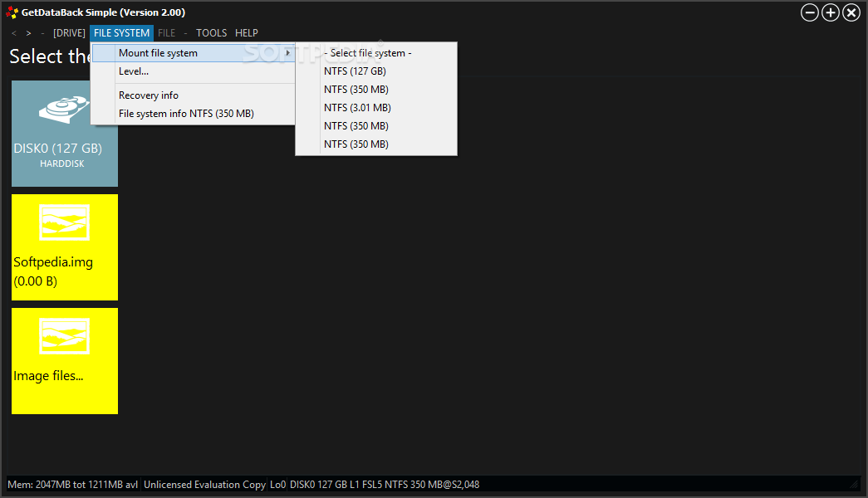The image size is (868, 498).
Task: Click the Lo0 status bar entry
Action: 278,485
